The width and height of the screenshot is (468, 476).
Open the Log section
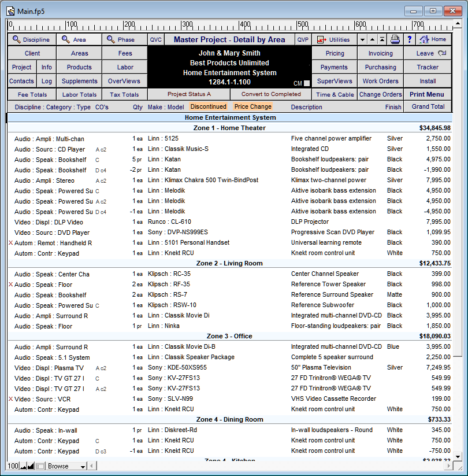[x=47, y=81]
